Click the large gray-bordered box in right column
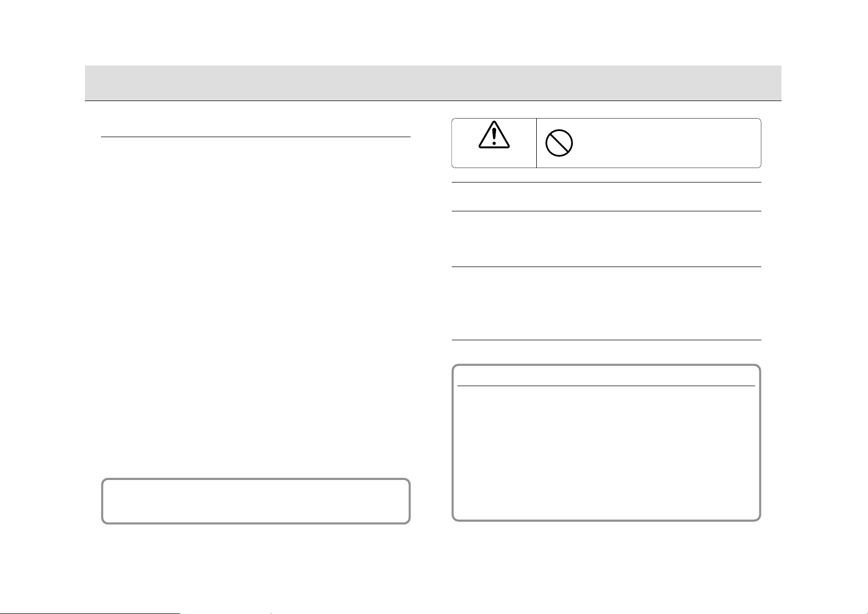This screenshot has height=614, width=868. pos(606,443)
